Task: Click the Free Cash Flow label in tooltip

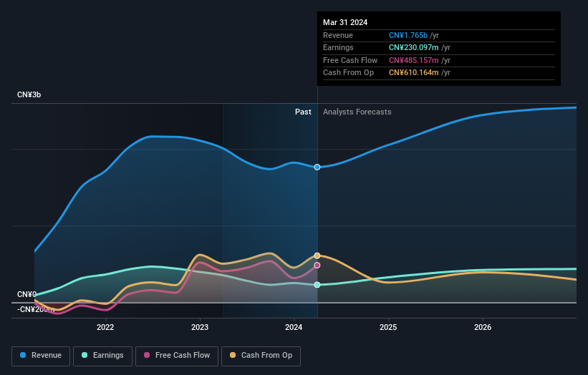Action: pyautogui.click(x=350, y=60)
